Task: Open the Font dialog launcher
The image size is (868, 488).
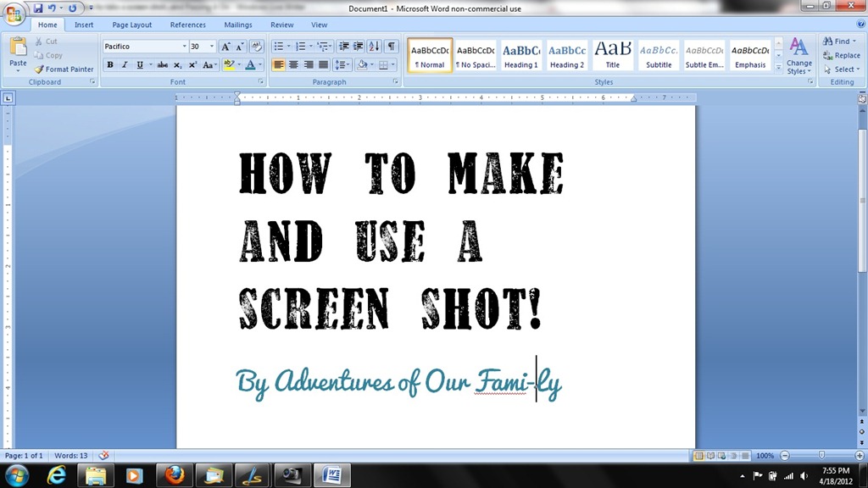Action: (261, 82)
